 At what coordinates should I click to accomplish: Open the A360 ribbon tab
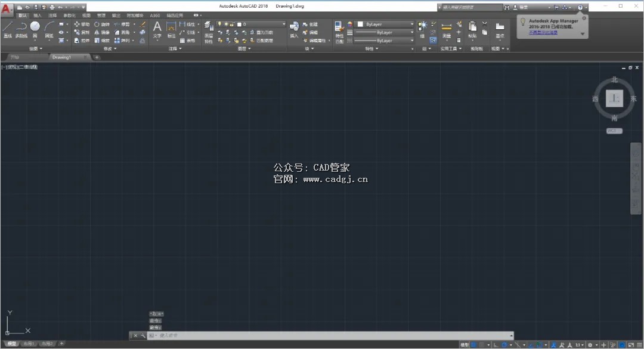155,16
